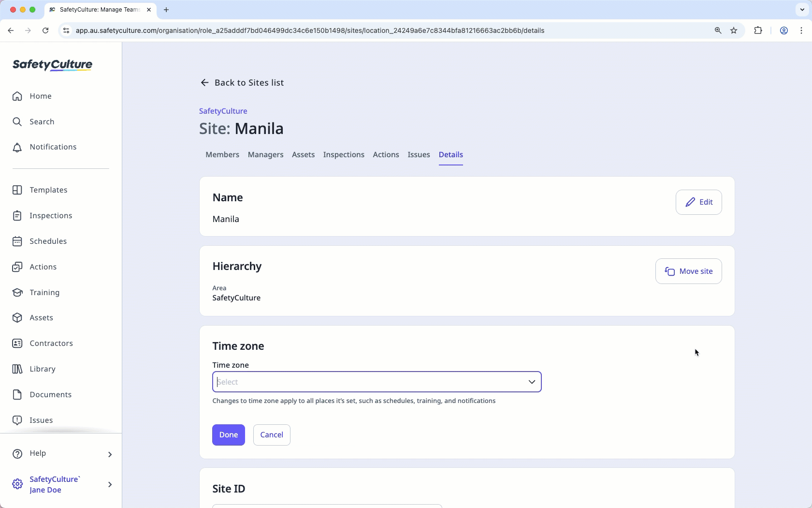This screenshot has height=508, width=812.
Task: Click the zoom magnifier icon in address bar
Action: click(718, 30)
